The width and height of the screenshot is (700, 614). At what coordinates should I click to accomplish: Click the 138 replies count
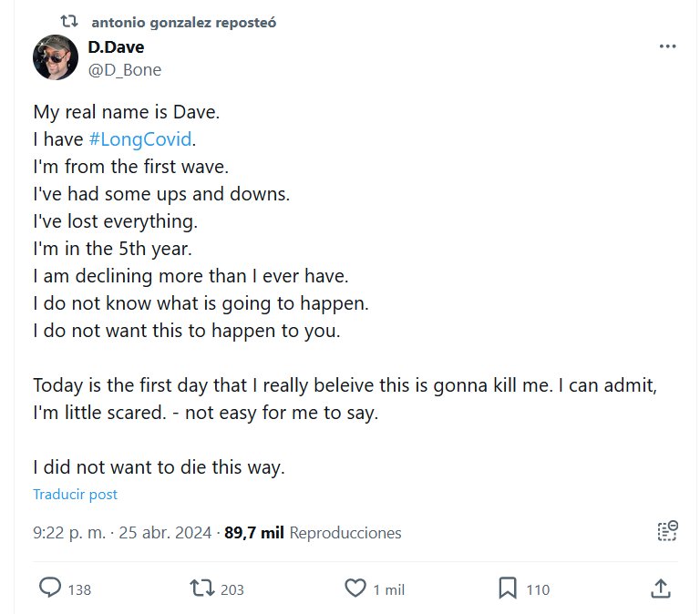click(79, 589)
